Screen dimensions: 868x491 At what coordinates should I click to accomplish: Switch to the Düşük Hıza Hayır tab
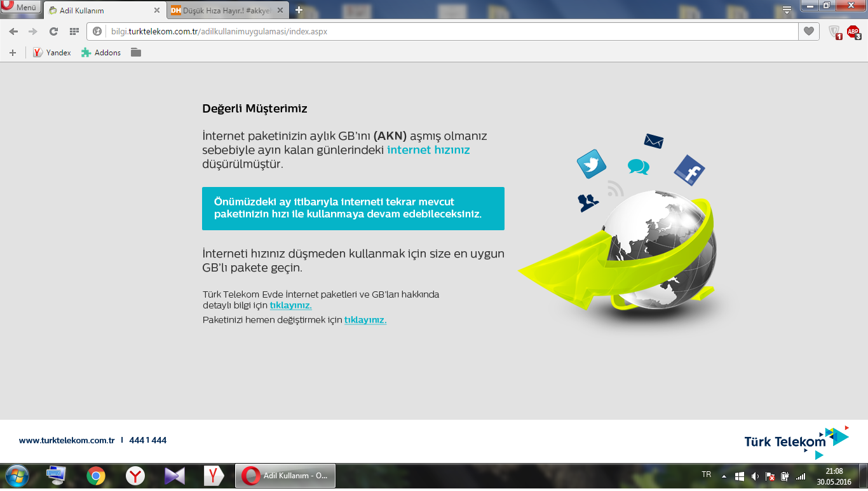tap(227, 11)
